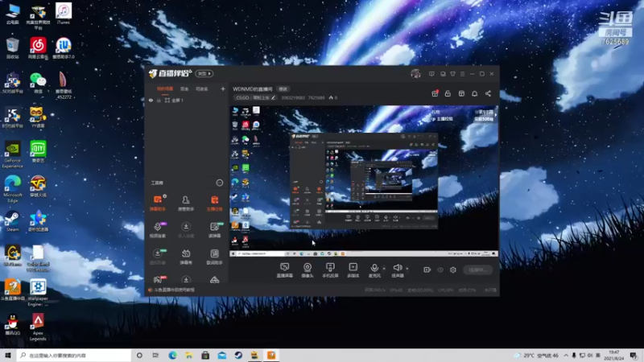Viewport: 644px width, 362px height.
Task: Add a 直播屏幕 screen capture source
Action: pyautogui.click(x=285, y=270)
